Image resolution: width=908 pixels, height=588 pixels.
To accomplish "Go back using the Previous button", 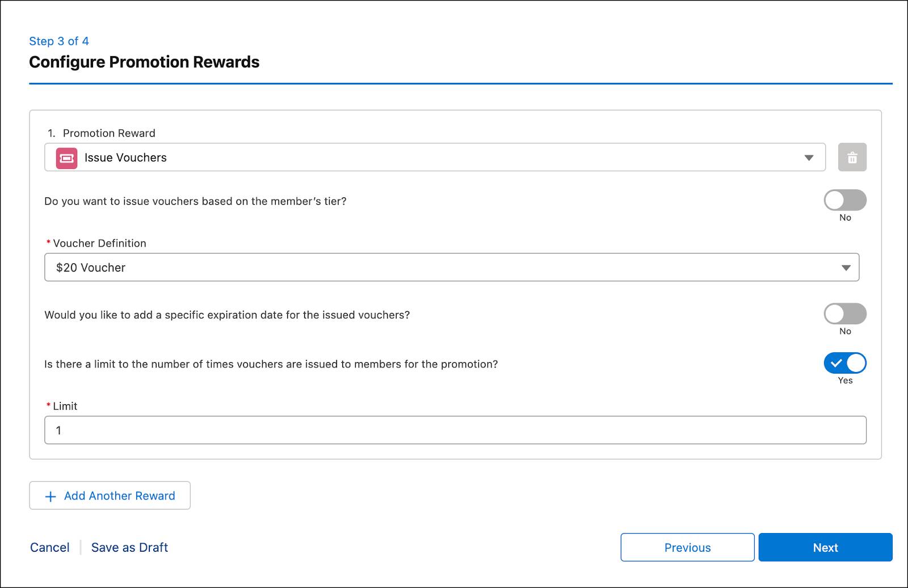I will coord(687,547).
